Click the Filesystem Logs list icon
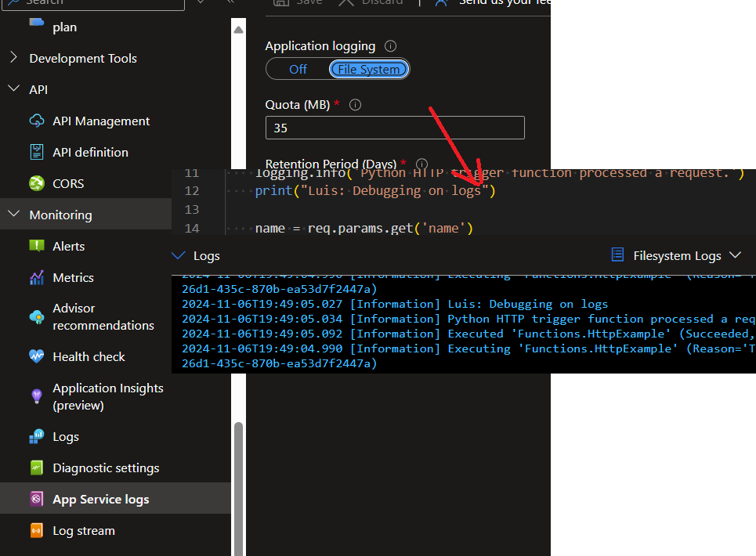 (x=617, y=255)
